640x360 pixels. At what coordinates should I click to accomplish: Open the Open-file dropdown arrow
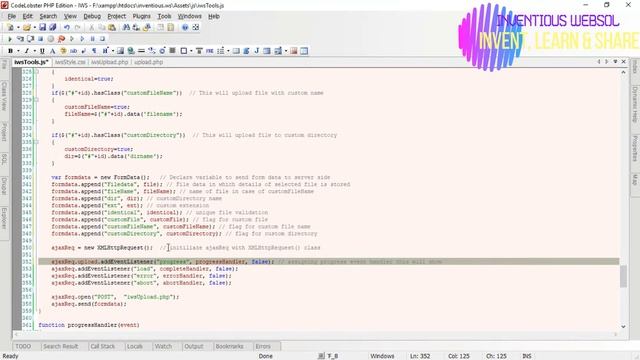click(x=34, y=27)
